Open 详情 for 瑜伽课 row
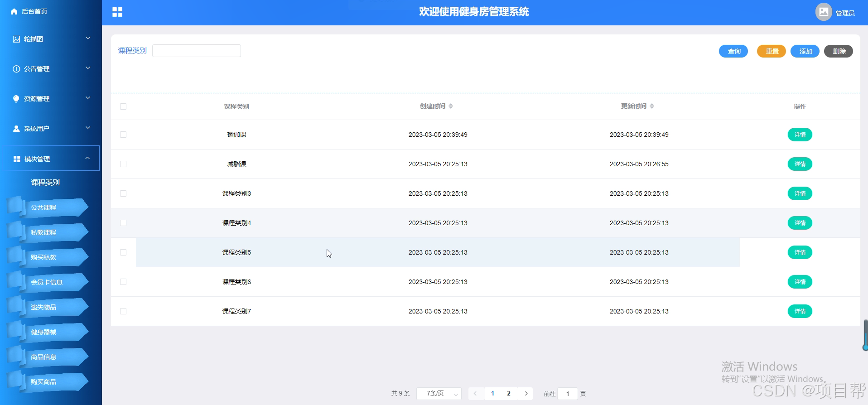868x405 pixels. 800,135
